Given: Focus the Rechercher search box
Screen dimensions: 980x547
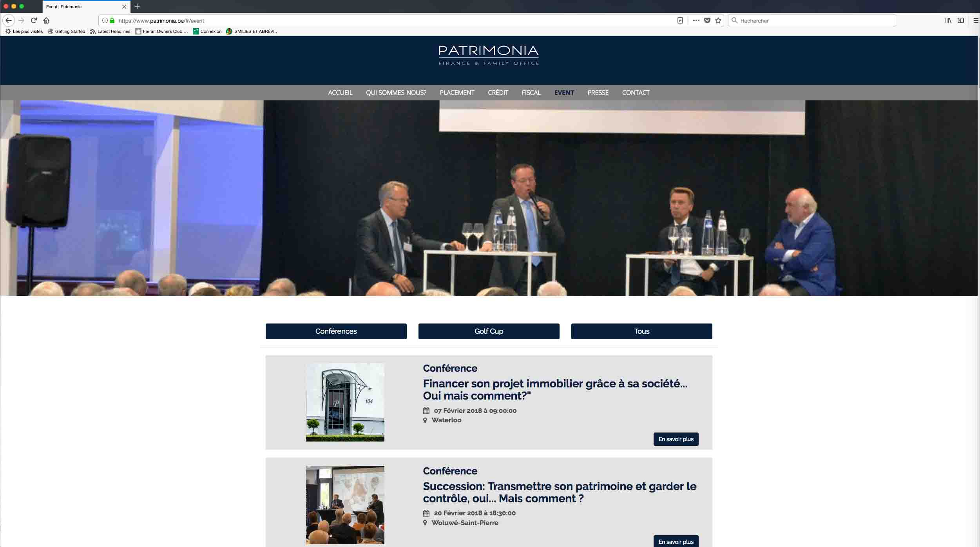Looking at the screenshot, I should coord(812,20).
